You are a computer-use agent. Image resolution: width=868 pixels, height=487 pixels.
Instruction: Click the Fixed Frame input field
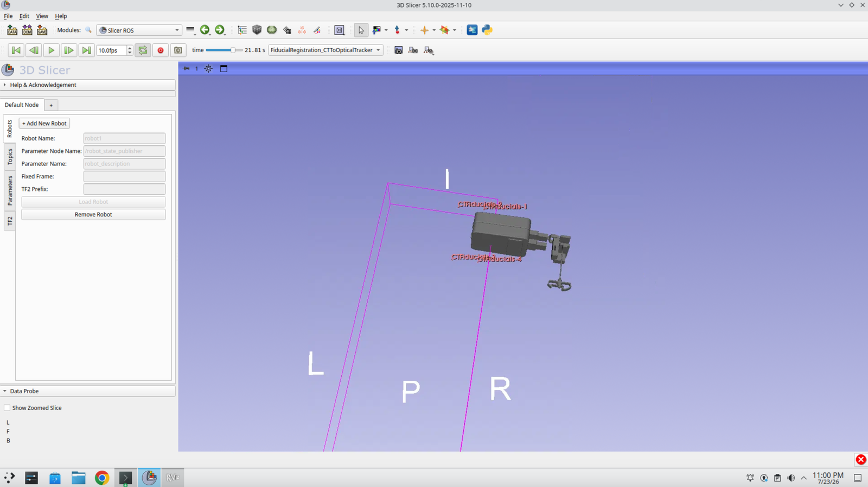(124, 176)
